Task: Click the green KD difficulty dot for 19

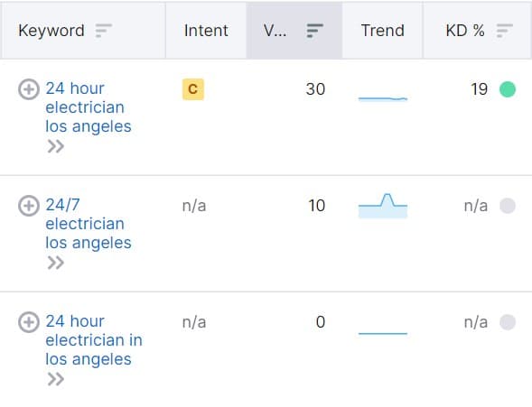Action: pos(508,89)
